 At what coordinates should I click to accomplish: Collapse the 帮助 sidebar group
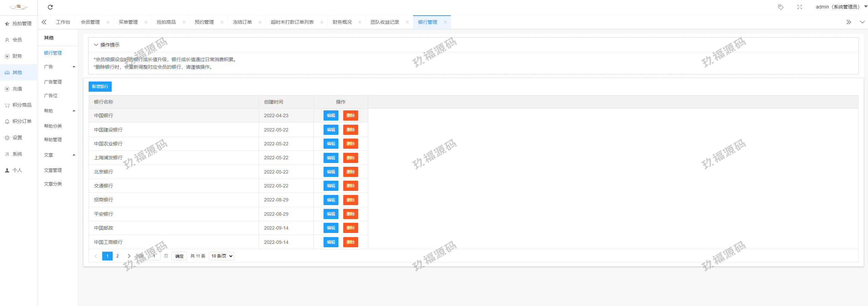(x=74, y=111)
